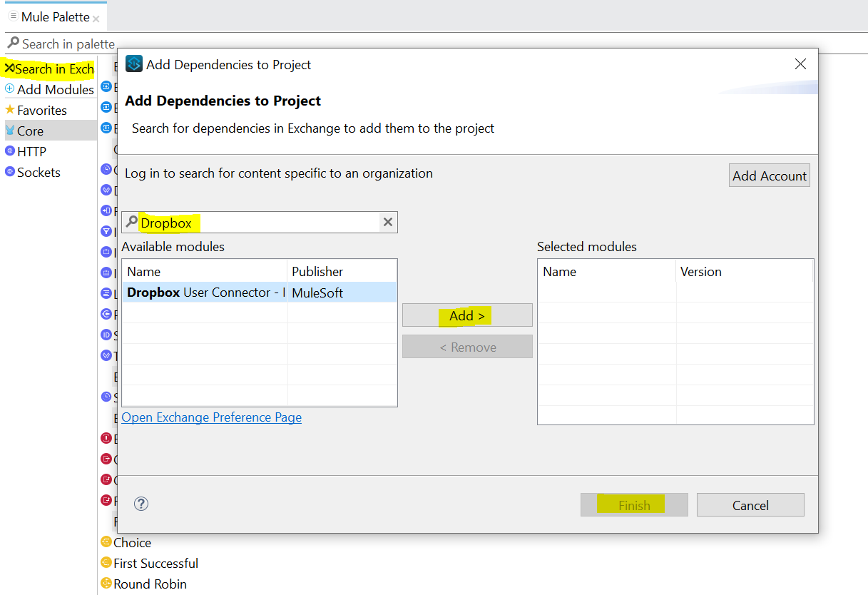Click the Round Robin component icon
This screenshot has width=868, height=595.
click(x=106, y=584)
